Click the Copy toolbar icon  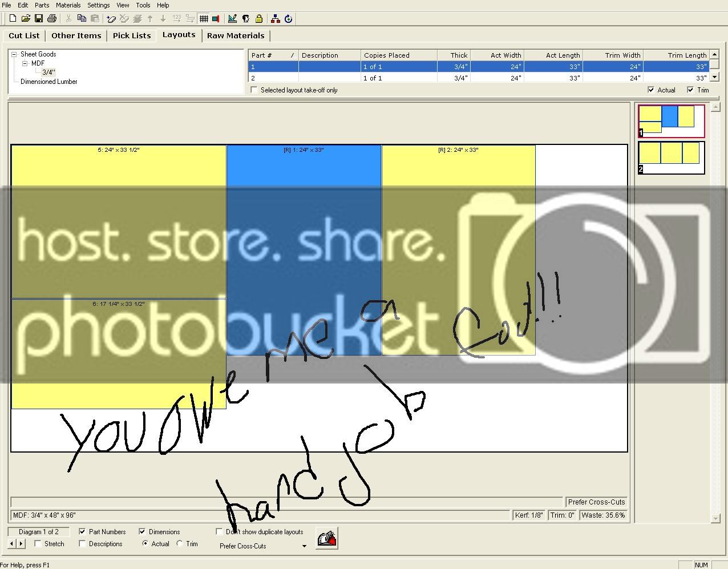[x=82, y=19]
